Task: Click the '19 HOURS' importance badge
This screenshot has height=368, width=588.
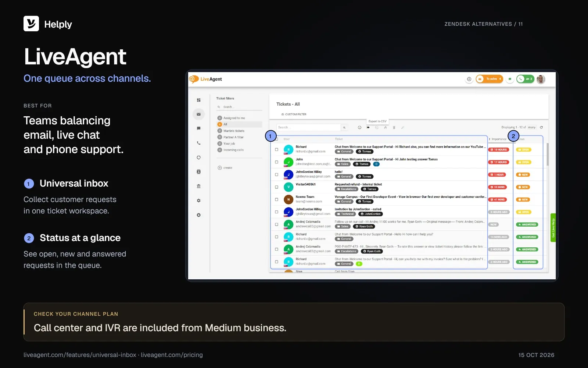Action: pyautogui.click(x=499, y=150)
